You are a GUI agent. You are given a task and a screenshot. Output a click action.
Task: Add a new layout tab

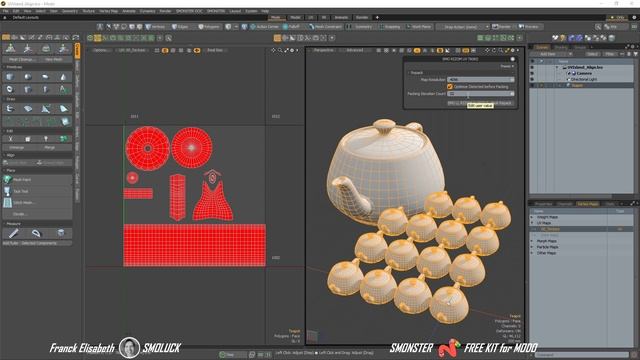click(377, 18)
